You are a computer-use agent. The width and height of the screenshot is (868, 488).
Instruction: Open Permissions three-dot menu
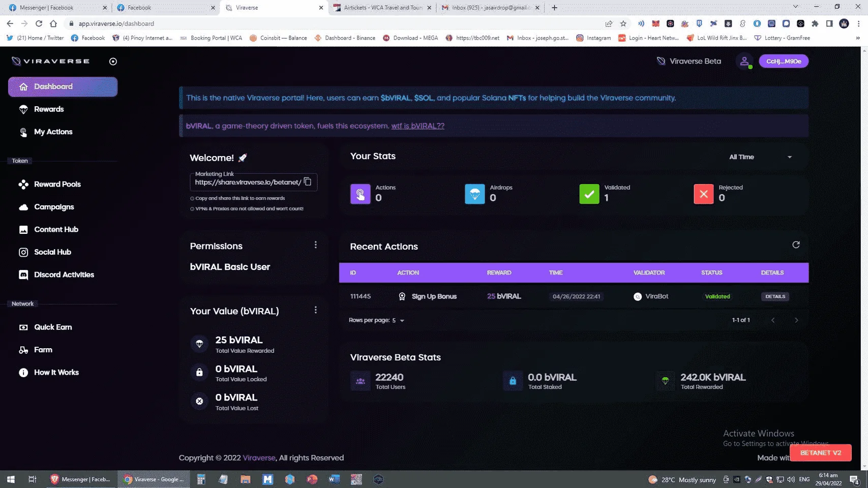[x=315, y=245]
